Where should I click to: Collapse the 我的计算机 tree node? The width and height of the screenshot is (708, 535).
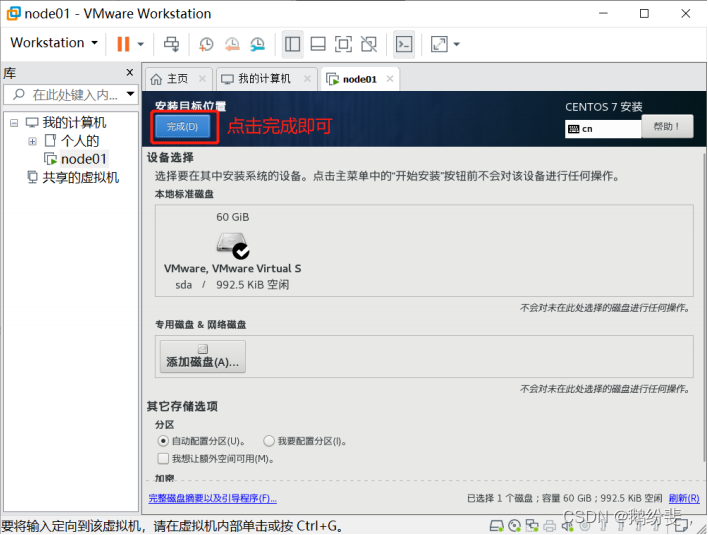point(14,123)
